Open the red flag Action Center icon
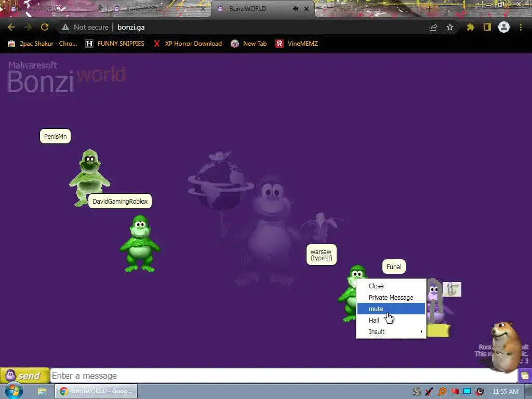 pyautogui.click(x=455, y=392)
